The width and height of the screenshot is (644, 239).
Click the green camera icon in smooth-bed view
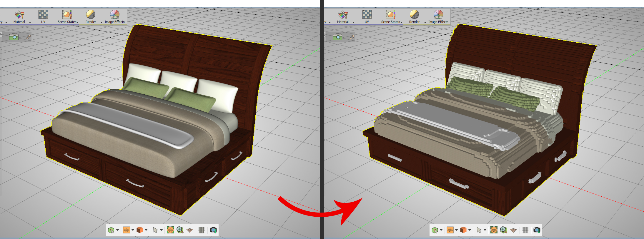[x=14, y=37]
